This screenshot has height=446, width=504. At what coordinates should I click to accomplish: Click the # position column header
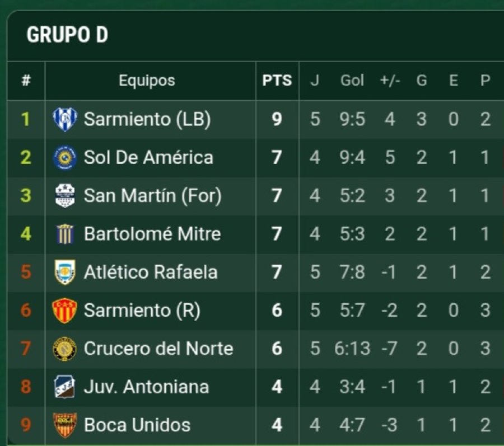(26, 81)
